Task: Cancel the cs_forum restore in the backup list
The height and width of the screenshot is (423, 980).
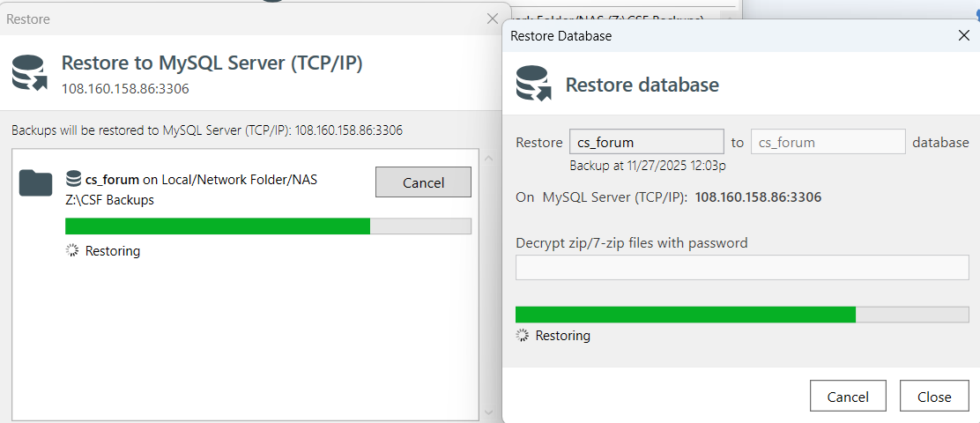Action: pyautogui.click(x=423, y=182)
